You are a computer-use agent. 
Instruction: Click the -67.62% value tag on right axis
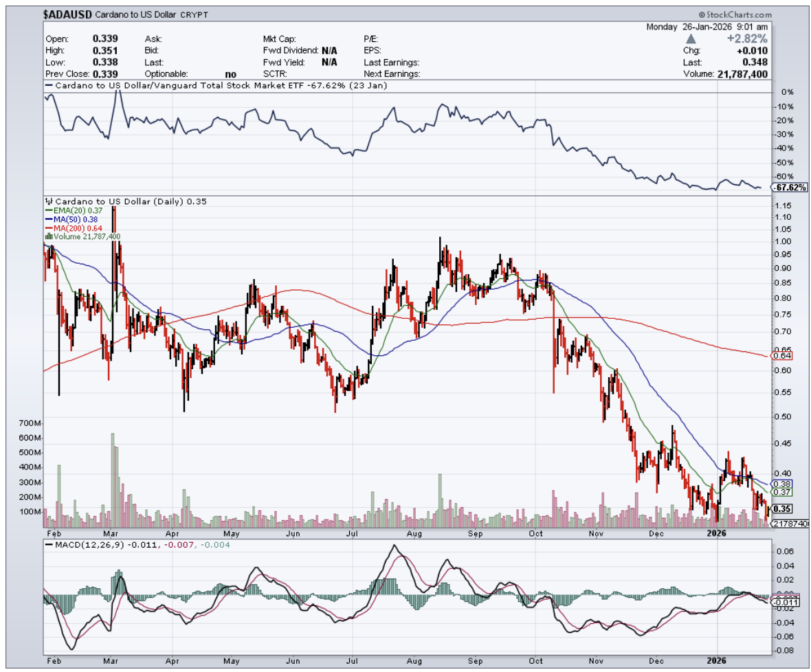tap(790, 187)
